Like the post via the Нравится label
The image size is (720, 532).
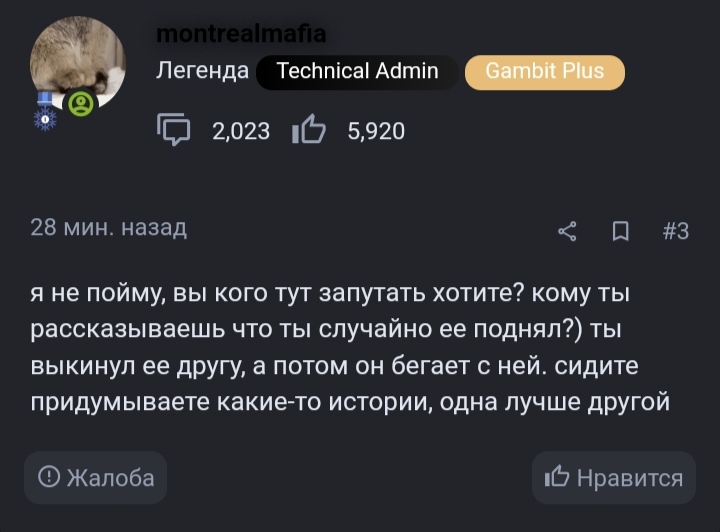pyautogui.click(x=630, y=478)
